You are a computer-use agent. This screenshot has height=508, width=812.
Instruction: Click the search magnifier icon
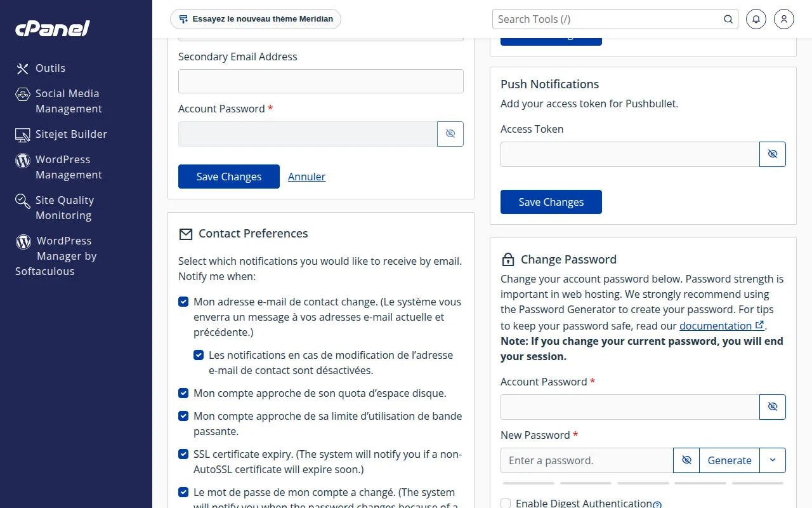click(x=728, y=19)
